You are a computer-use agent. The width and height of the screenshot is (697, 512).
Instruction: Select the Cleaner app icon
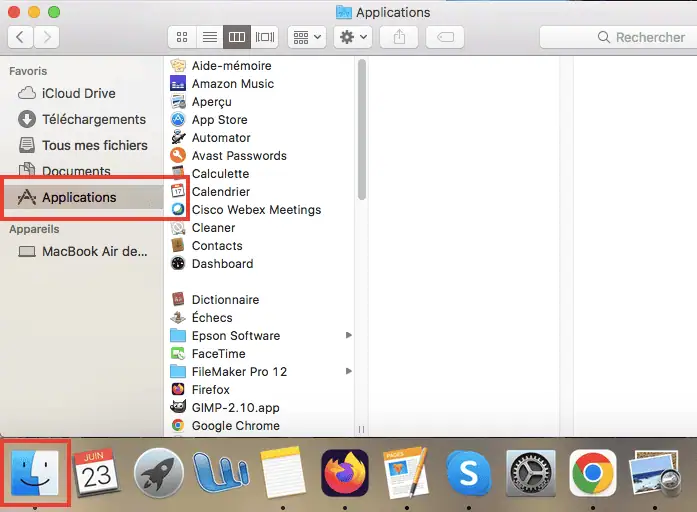[x=178, y=228]
